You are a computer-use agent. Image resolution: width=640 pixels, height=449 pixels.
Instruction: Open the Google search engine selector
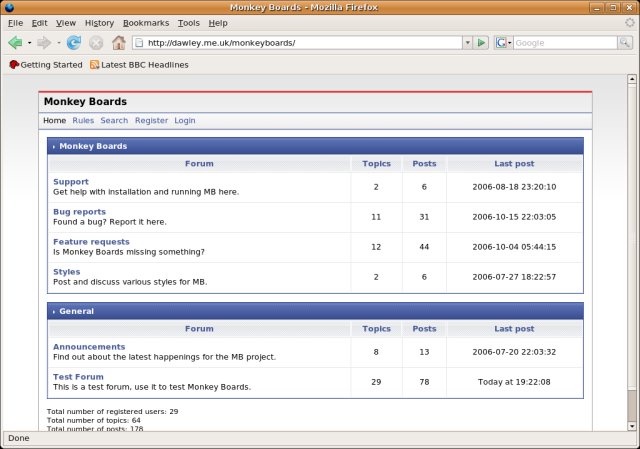point(503,43)
